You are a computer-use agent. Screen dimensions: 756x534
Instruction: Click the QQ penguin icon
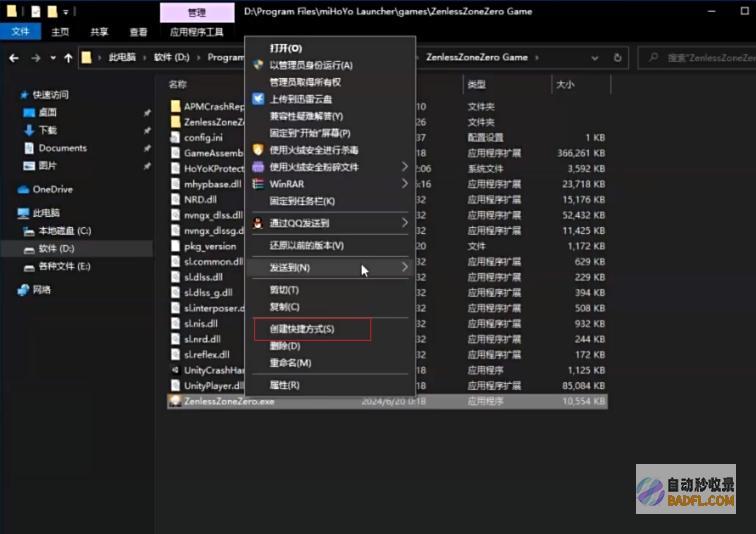coord(258,223)
